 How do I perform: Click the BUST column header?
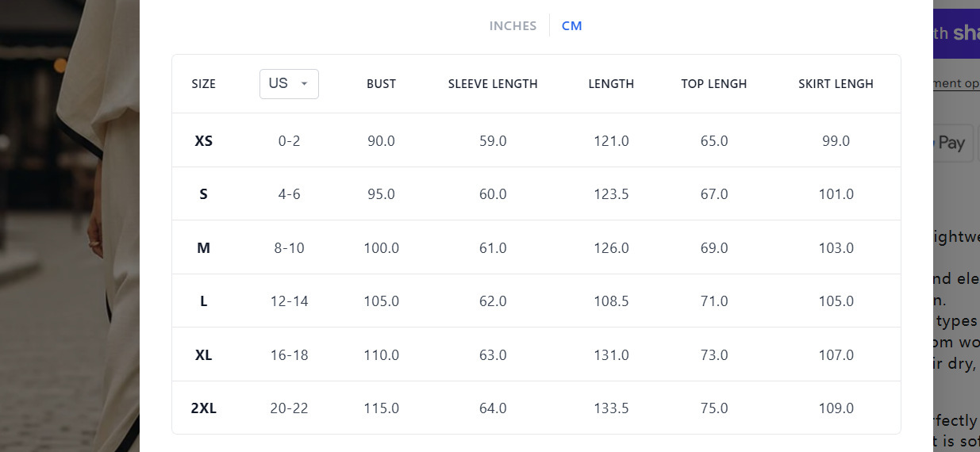coord(381,84)
